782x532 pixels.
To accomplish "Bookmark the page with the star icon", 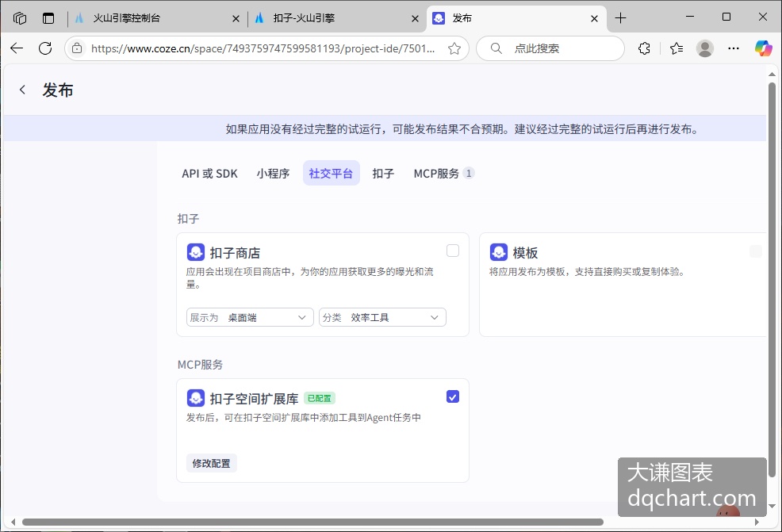I will [454, 48].
